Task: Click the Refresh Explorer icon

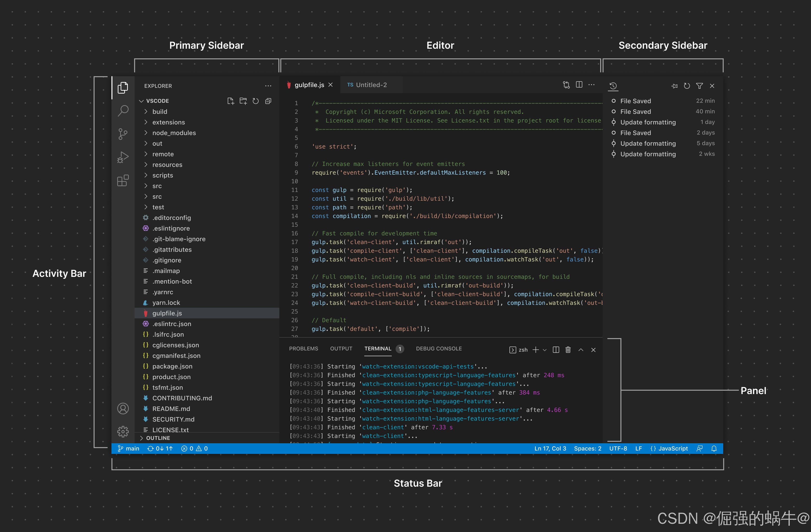Action: click(255, 101)
